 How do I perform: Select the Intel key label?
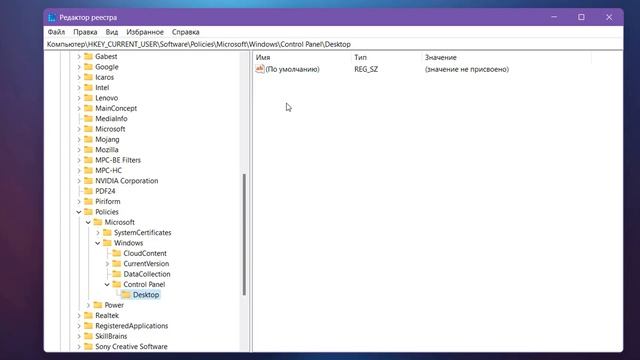tap(102, 88)
